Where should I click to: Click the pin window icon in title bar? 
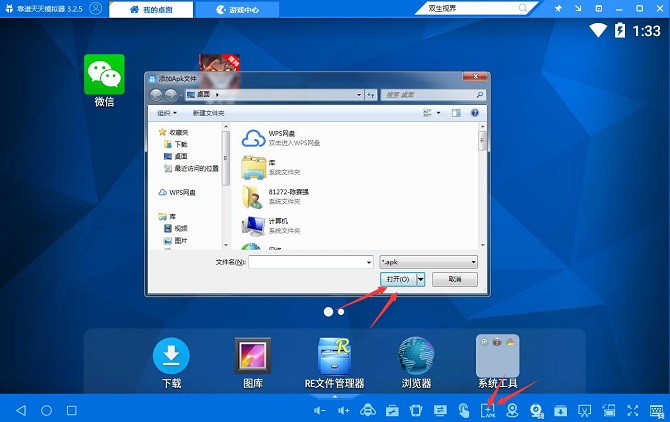point(558,9)
